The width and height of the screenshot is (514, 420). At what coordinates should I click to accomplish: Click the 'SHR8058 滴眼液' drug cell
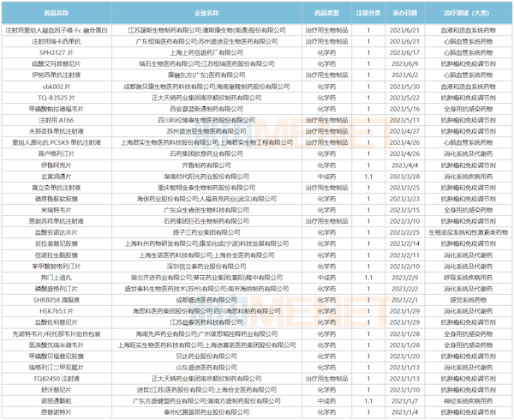click(x=57, y=300)
